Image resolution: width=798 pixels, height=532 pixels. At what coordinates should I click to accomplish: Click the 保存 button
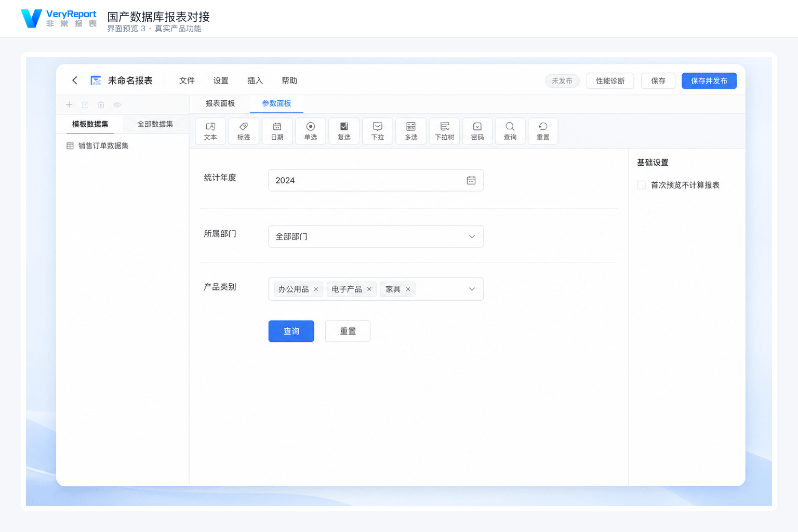coord(658,81)
